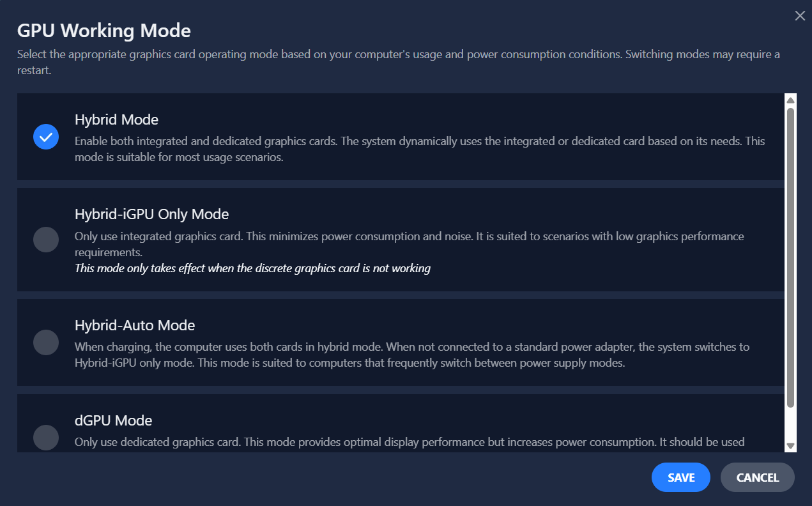Select the Hybrid-iGPU Only Mode radio button
Viewport: 812px width, 506px height.
click(46, 240)
